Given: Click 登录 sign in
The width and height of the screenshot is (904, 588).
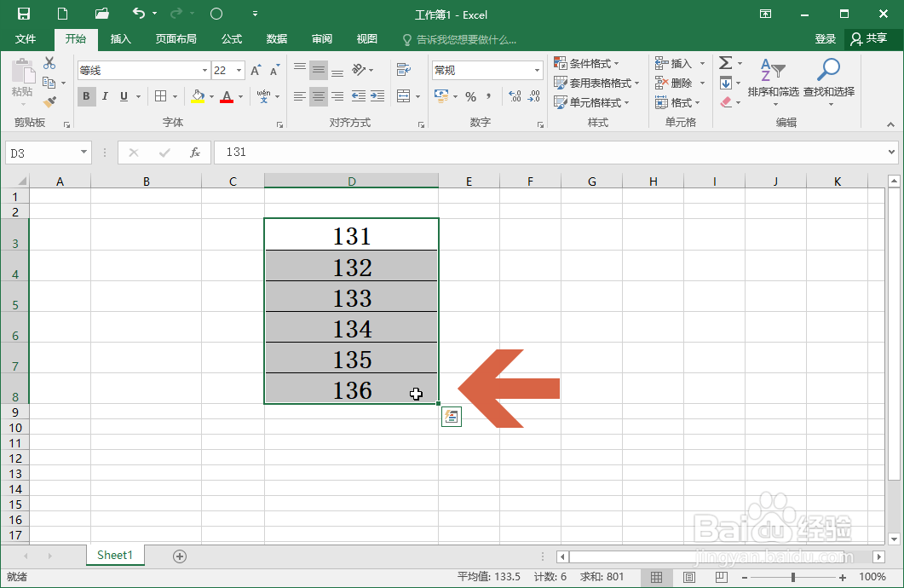Looking at the screenshot, I should (x=825, y=38).
